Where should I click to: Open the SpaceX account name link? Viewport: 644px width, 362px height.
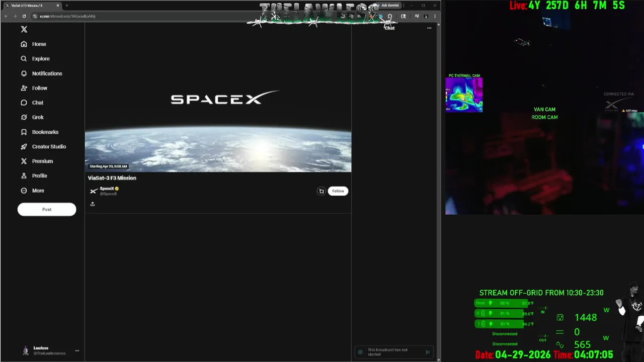[107, 189]
